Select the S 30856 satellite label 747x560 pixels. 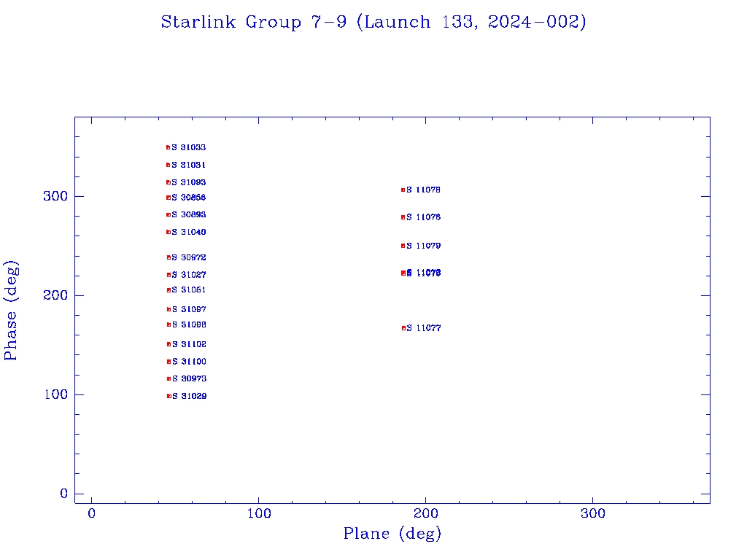tap(189, 197)
